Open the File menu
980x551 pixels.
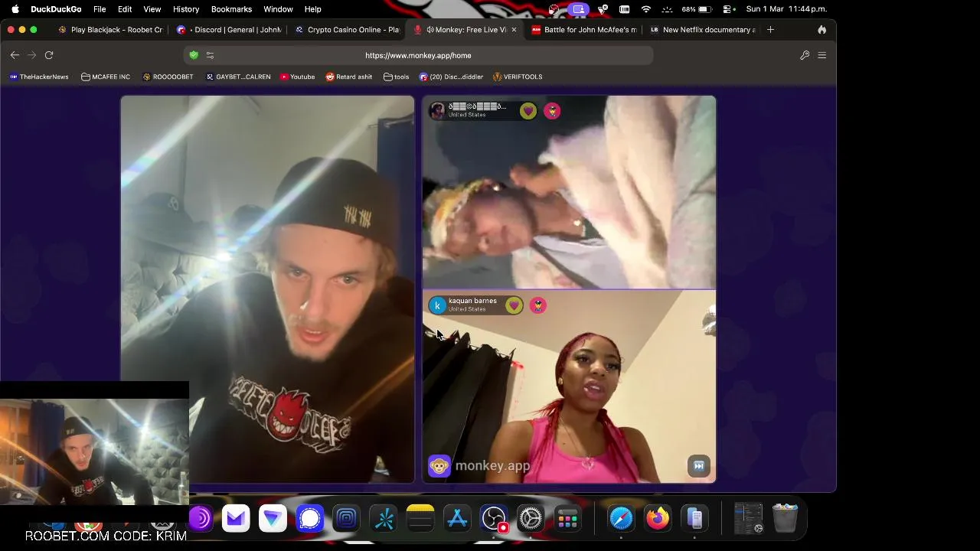point(100,9)
